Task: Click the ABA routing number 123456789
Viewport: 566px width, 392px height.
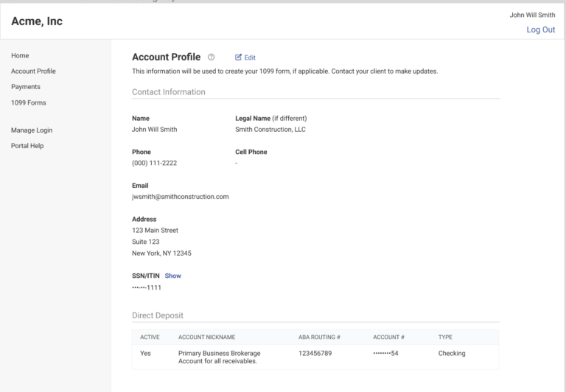Action: click(315, 354)
